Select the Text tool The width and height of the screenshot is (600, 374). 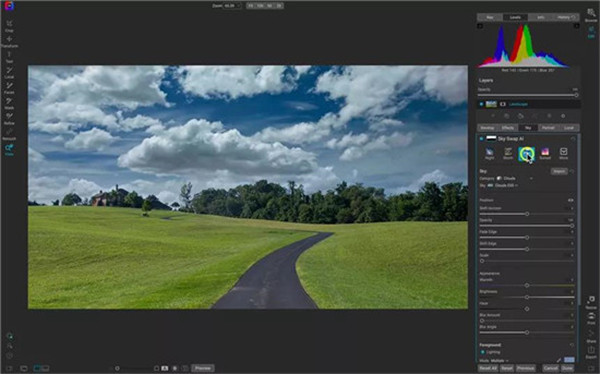click(x=9, y=57)
